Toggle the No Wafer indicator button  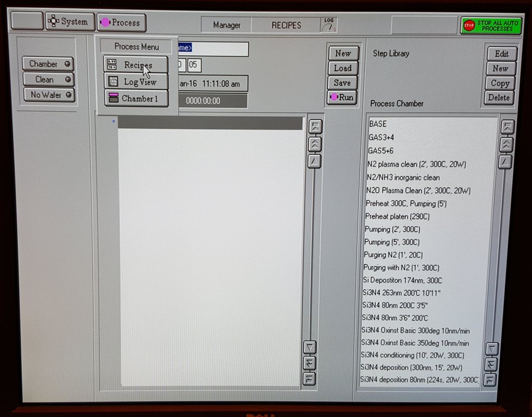point(48,95)
